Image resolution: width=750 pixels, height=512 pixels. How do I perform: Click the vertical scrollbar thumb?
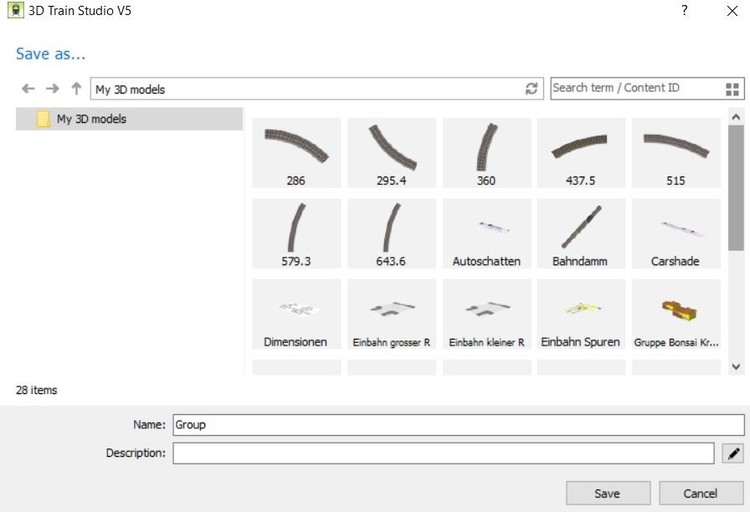pos(736,188)
